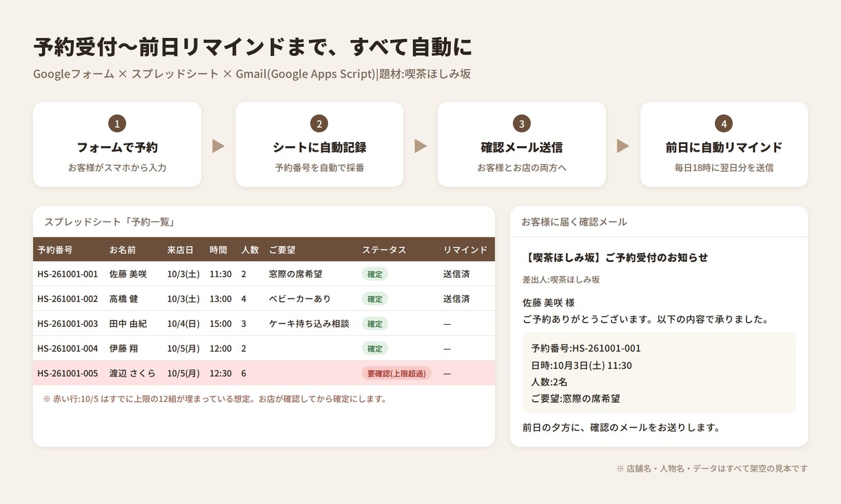
Task: Click the name 伊藤 翔
Action: point(124,348)
